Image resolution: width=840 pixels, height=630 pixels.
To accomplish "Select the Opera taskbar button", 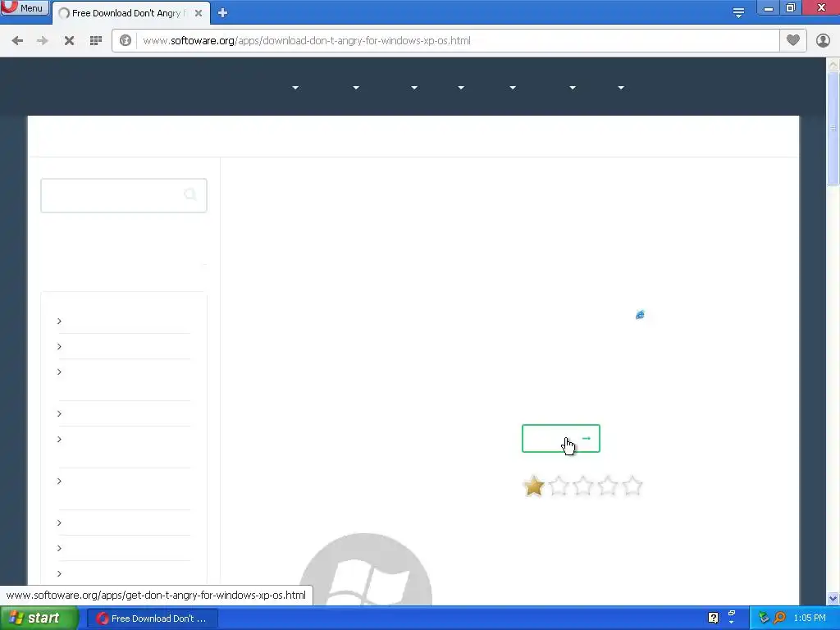I will 152,619.
